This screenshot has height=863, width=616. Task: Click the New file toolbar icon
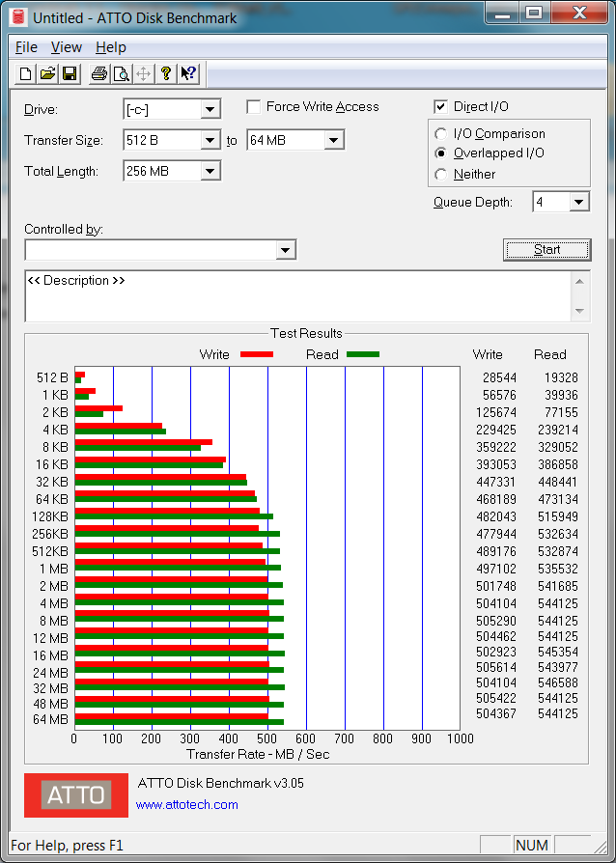pyautogui.click(x=26, y=73)
